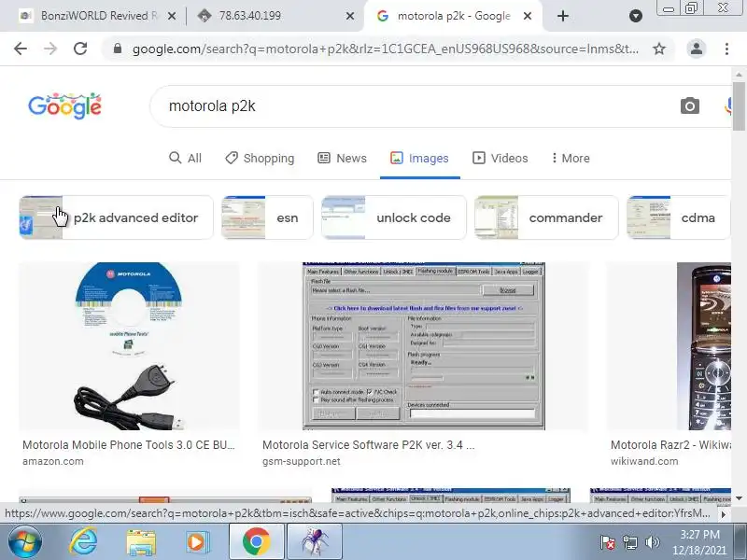Viewport: 747px width, 560px height.
Task: Select the Images search tab
Action: click(419, 158)
